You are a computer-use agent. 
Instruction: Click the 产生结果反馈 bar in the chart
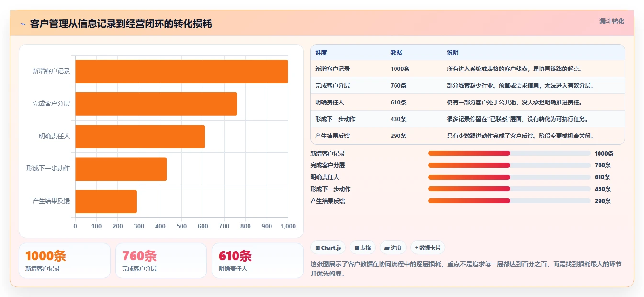(106, 201)
